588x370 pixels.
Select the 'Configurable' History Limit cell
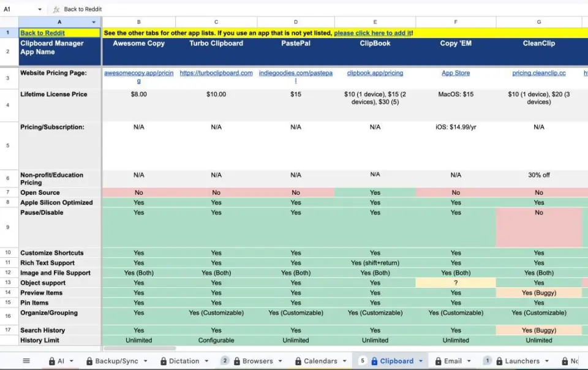tap(216, 341)
